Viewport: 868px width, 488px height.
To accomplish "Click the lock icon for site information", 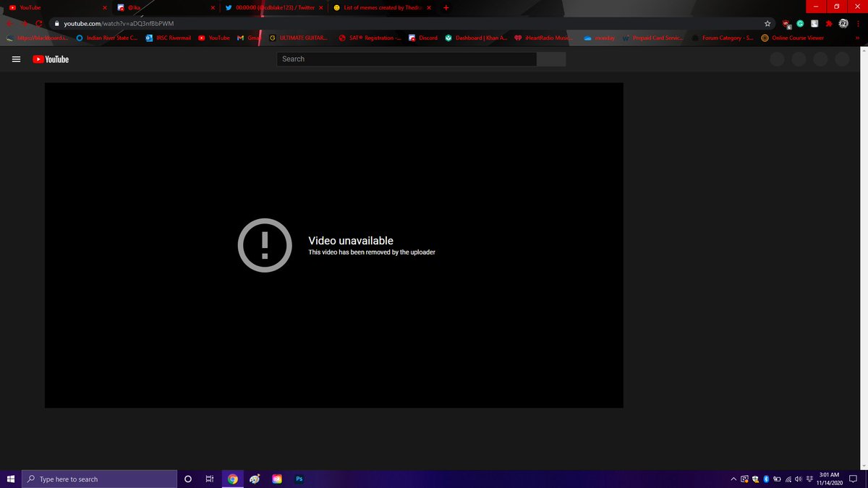I will [56, 23].
